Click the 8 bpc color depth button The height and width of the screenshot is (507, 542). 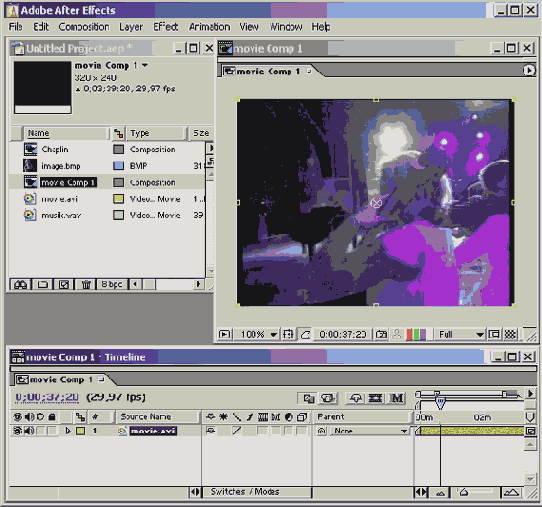[111, 284]
